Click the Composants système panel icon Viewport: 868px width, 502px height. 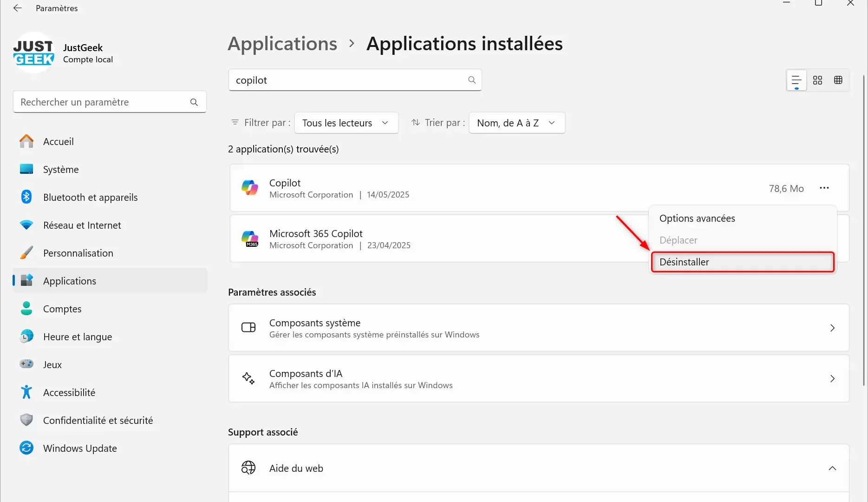(248, 328)
